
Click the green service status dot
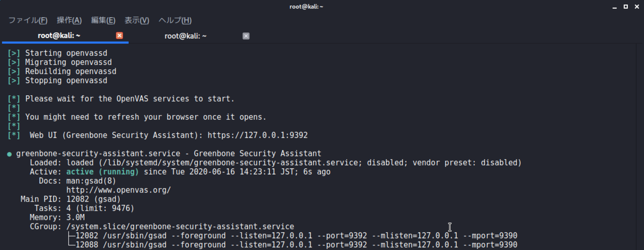tap(10, 154)
